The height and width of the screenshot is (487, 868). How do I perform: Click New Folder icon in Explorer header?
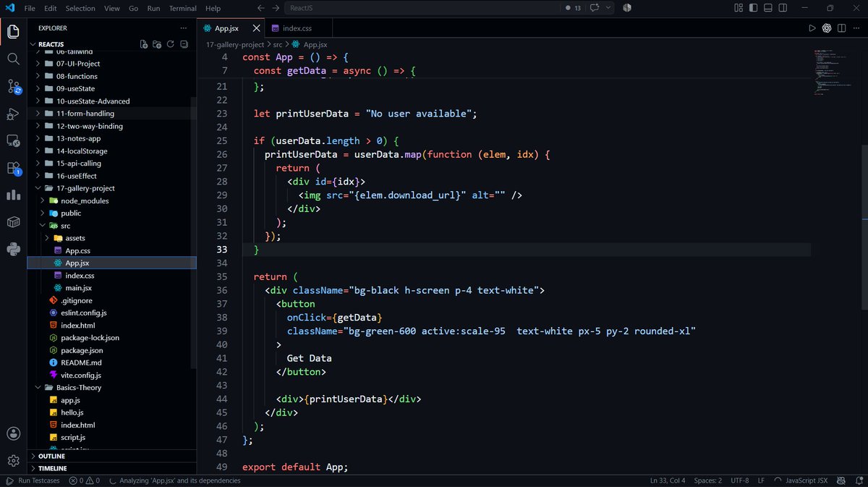157,44
